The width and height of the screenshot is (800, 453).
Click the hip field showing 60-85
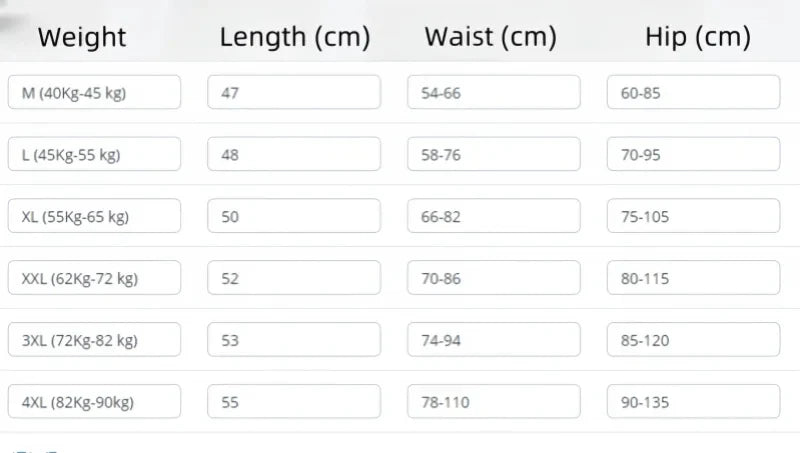point(693,93)
